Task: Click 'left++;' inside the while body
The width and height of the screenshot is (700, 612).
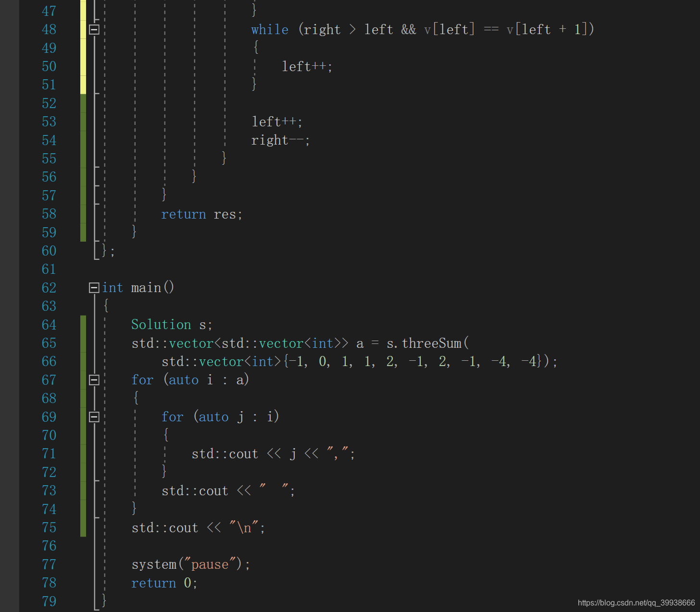Action: click(x=307, y=66)
